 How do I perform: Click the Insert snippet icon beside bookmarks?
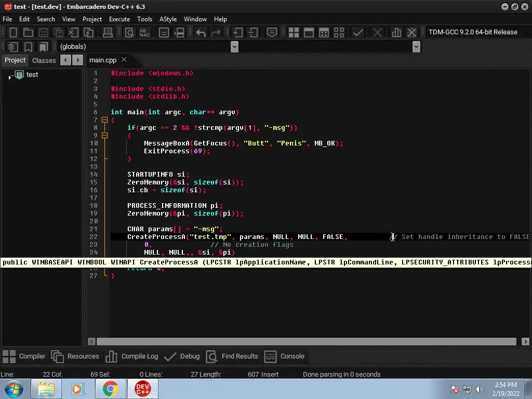pos(13,46)
